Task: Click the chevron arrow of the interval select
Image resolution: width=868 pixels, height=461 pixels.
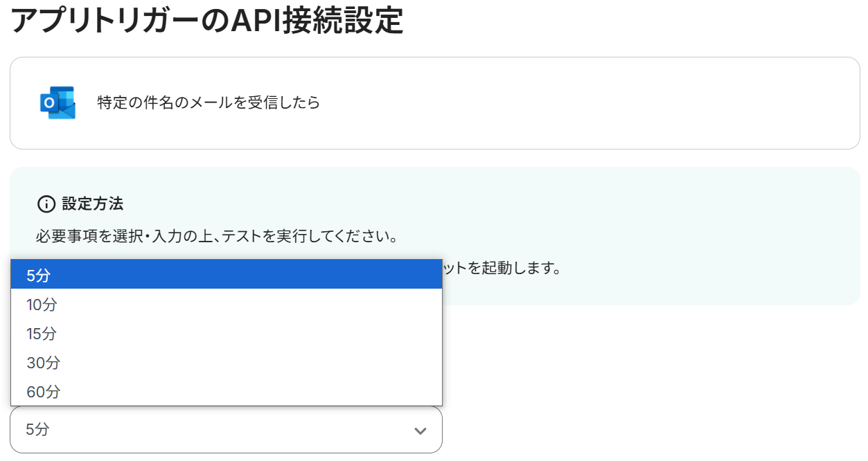Action: [x=420, y=431]
